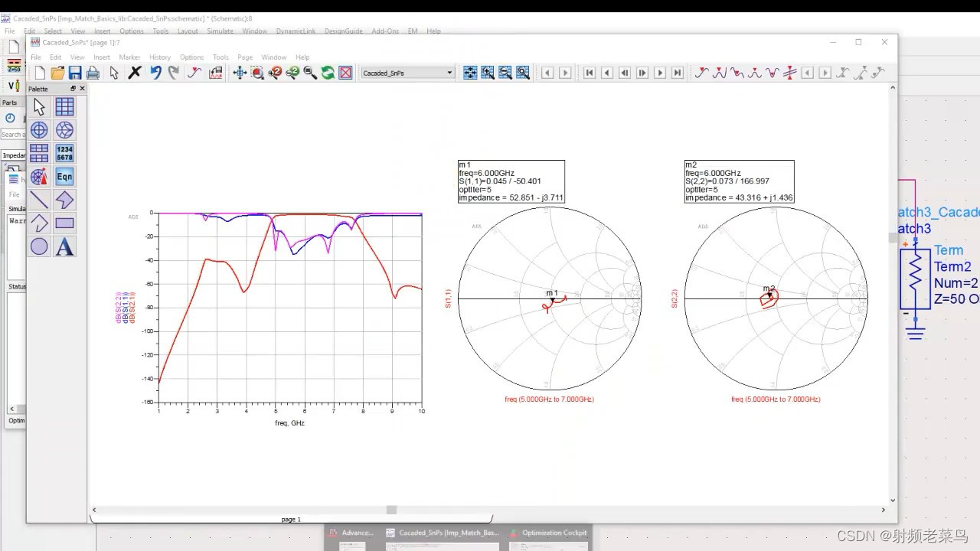Open the data file tool icon
Image resolution: width=980 pixels, height=551 pixels.
(215, 73)
